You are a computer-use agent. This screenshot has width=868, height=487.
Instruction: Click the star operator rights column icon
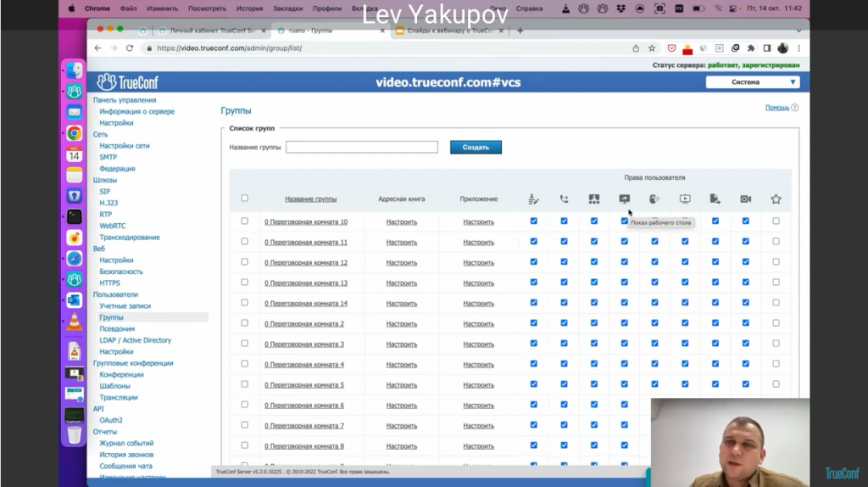pos(776,199)
